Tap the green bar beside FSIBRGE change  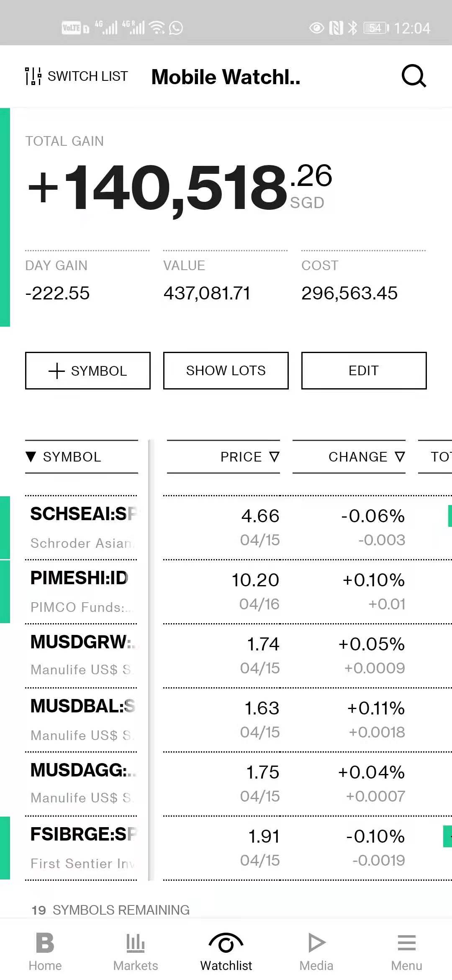point(447,836)
